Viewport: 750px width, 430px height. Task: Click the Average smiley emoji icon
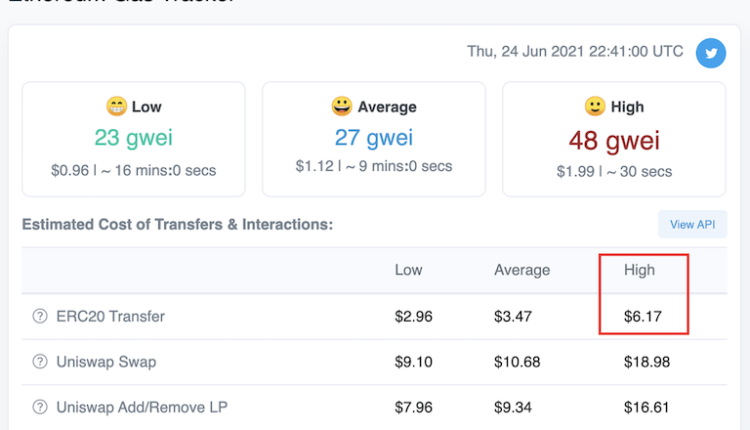[342, 106]
